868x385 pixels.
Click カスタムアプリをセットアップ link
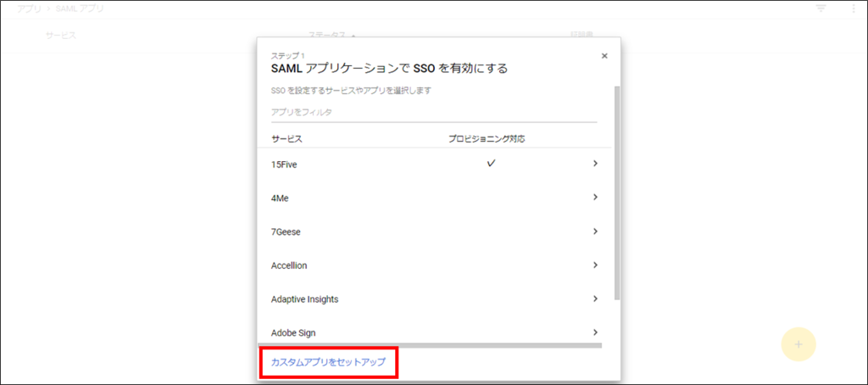point(328,362)
